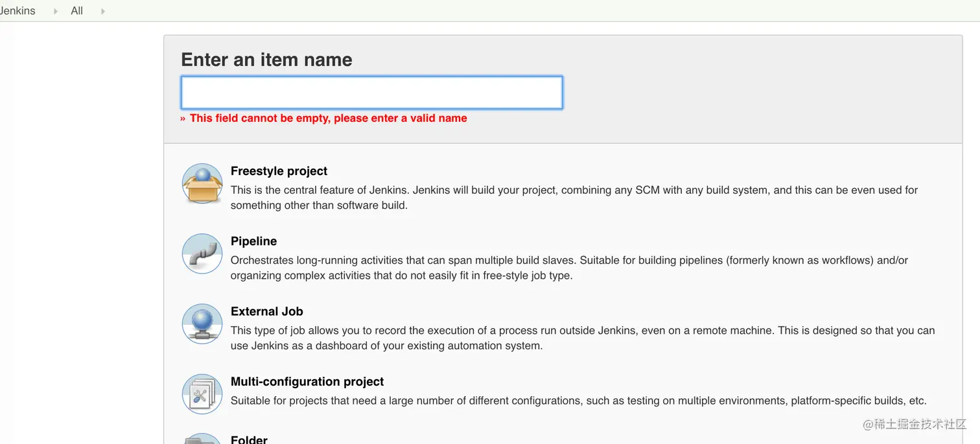Select the Multi-configuration project title

[x=307, y=381]
